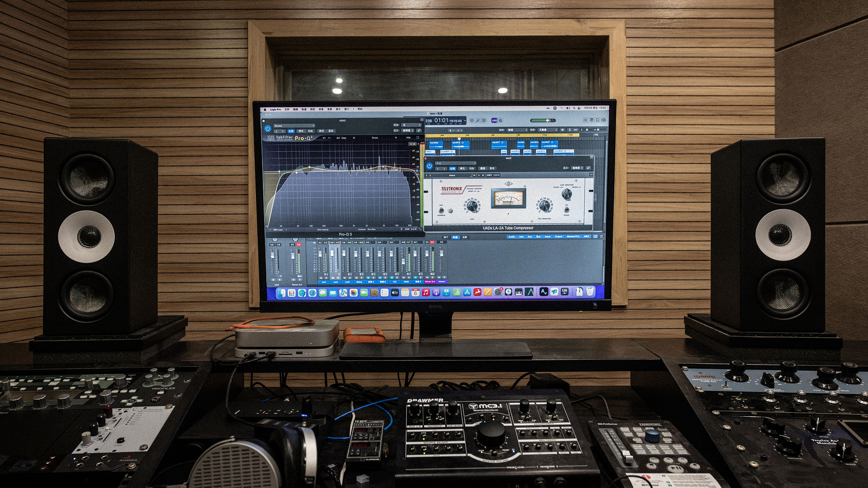The width and height of the screenshot is (868, 488).
Task: Click A/B switch in Pro-Q 3
Action: [x=338, y=138]
